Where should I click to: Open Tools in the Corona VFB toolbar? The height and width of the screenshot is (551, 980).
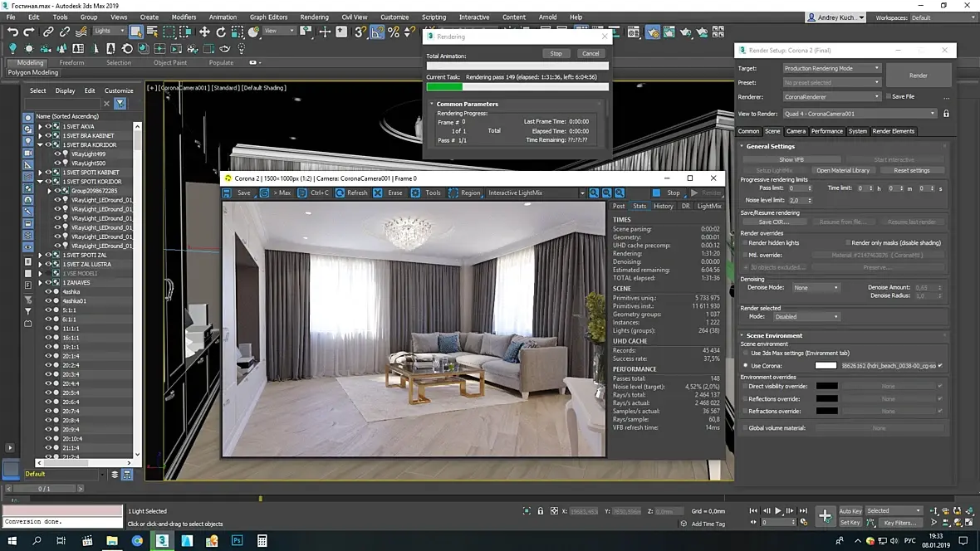point(425,193)
